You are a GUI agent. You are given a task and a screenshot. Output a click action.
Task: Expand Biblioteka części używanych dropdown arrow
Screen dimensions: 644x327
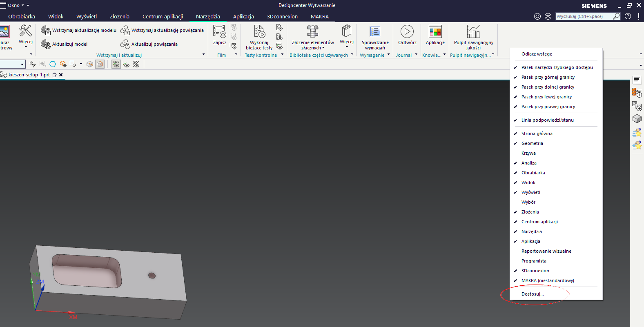(352, 54)
